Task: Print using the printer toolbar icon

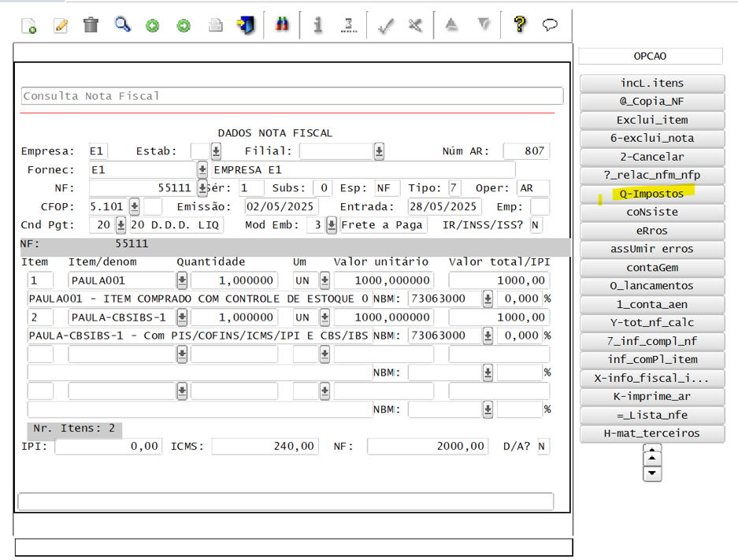Action: click(x=215, y=24)
